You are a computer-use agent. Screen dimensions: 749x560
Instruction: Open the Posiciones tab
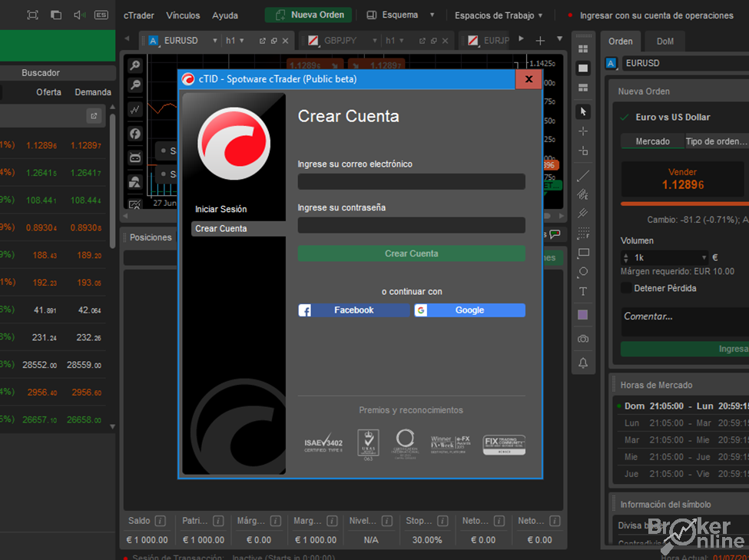pos(151,237)
